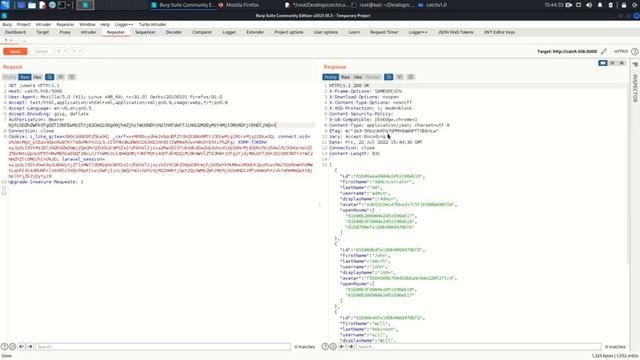Open the Intruder menu in menu bar
This screenshot has width=640, height=360.
tap(43, 24)
